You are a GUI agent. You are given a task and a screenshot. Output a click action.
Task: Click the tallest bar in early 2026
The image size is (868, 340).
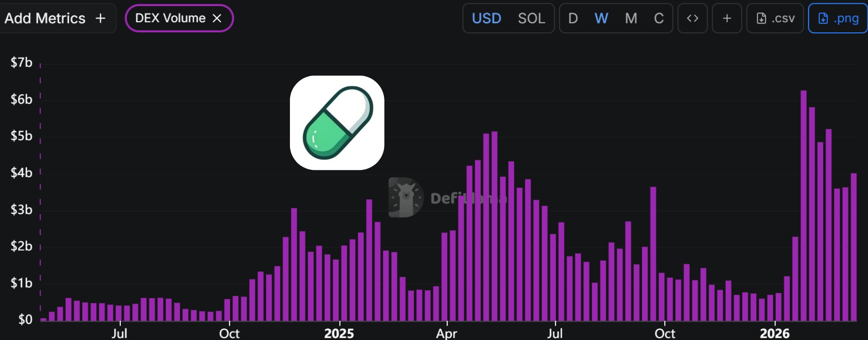pyautogui.click(x=803, y=205)
